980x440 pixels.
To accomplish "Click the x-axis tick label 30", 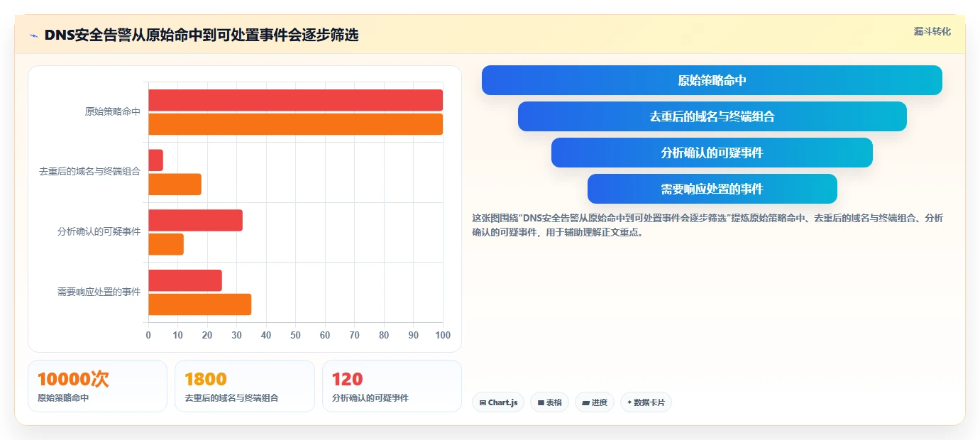I will [x=236, y=335].
